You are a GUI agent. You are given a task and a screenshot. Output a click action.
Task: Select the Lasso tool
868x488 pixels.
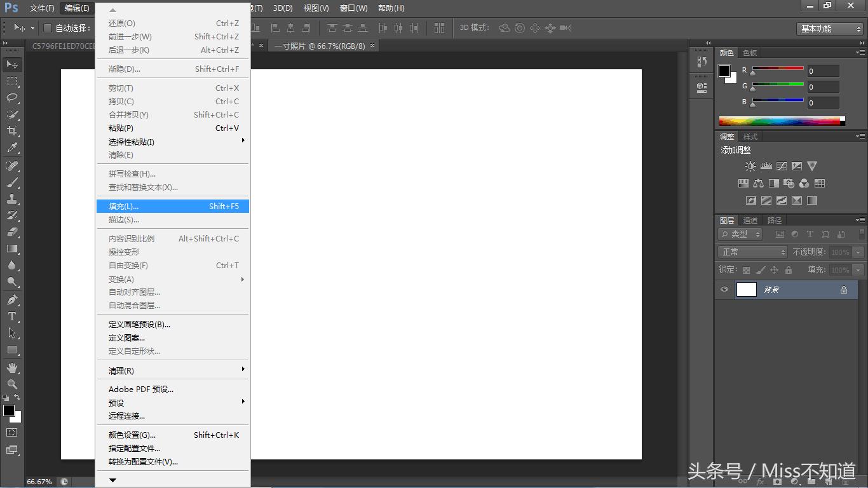click(12, 98)
